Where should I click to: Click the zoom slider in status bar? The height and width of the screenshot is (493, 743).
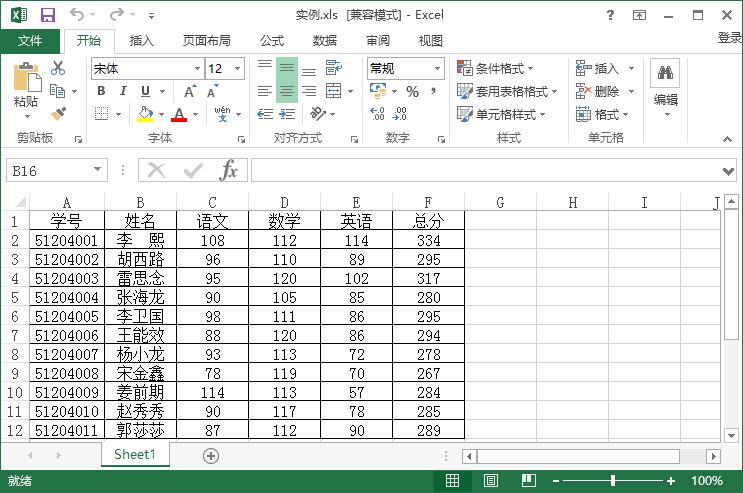[x=612, y=481]
